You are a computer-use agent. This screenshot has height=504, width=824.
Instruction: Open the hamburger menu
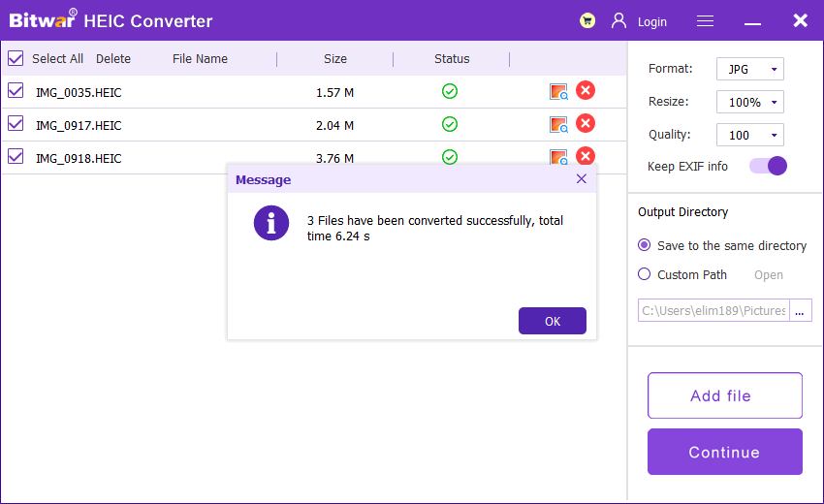pos(705,21)
